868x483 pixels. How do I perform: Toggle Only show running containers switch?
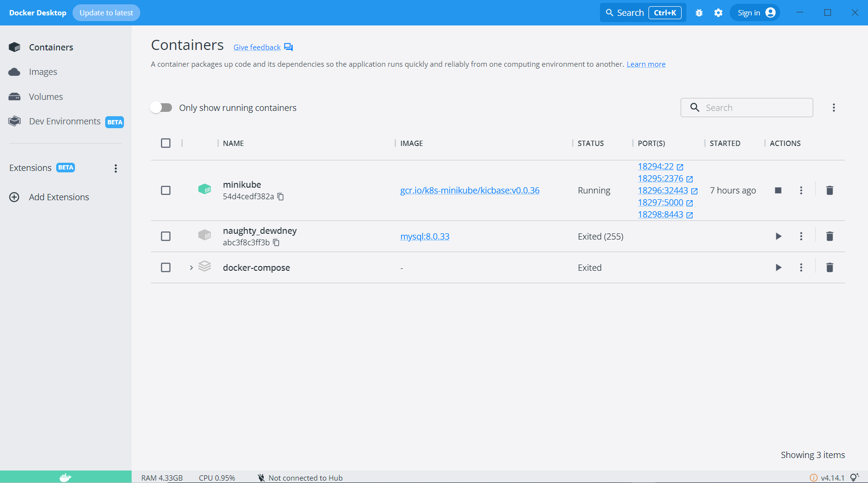coord(161,108)
